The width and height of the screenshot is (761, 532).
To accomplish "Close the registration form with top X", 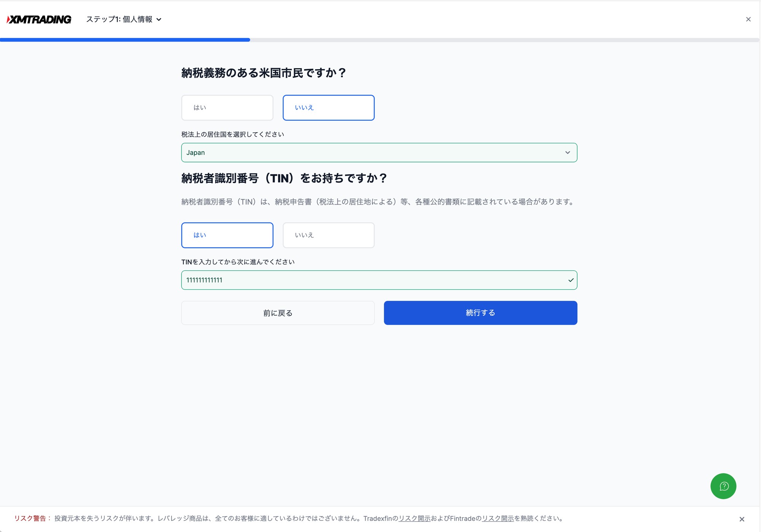I will pyautogui.click(x=748, y=19).
